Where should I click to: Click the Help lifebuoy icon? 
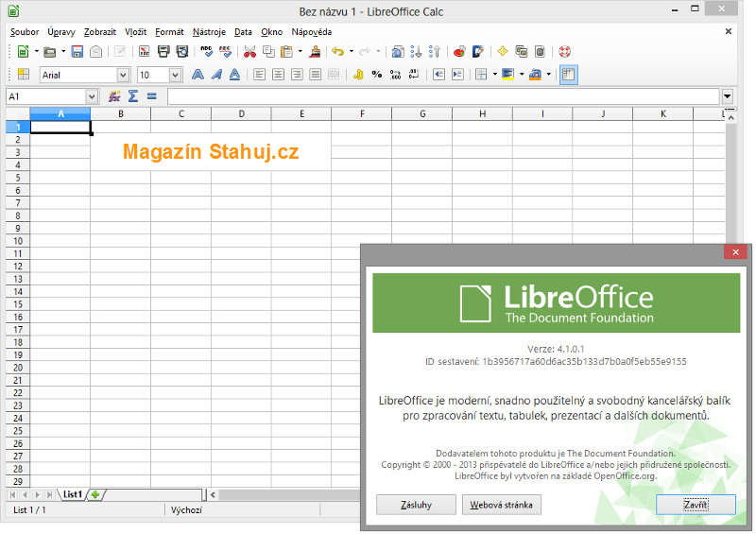coord(564,51)
